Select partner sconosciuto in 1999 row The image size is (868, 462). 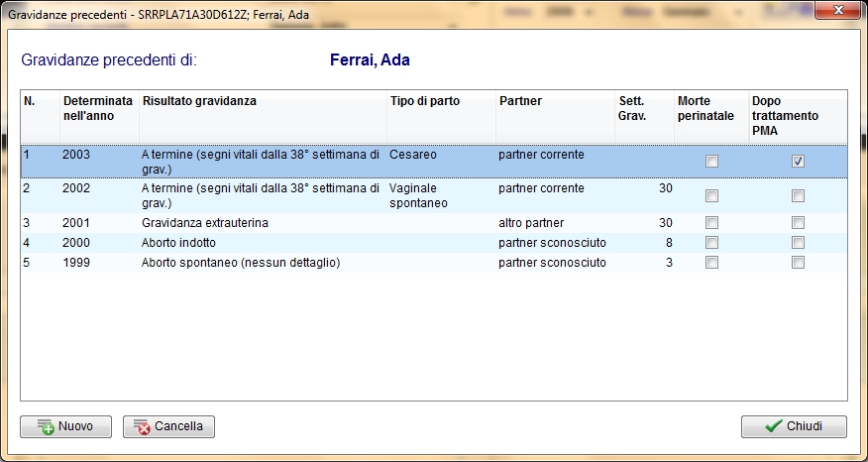click(555, 263)
